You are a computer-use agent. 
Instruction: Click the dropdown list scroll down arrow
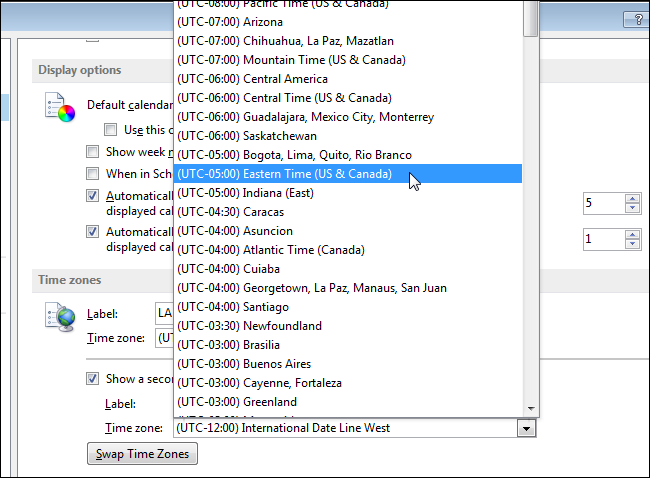530,408
